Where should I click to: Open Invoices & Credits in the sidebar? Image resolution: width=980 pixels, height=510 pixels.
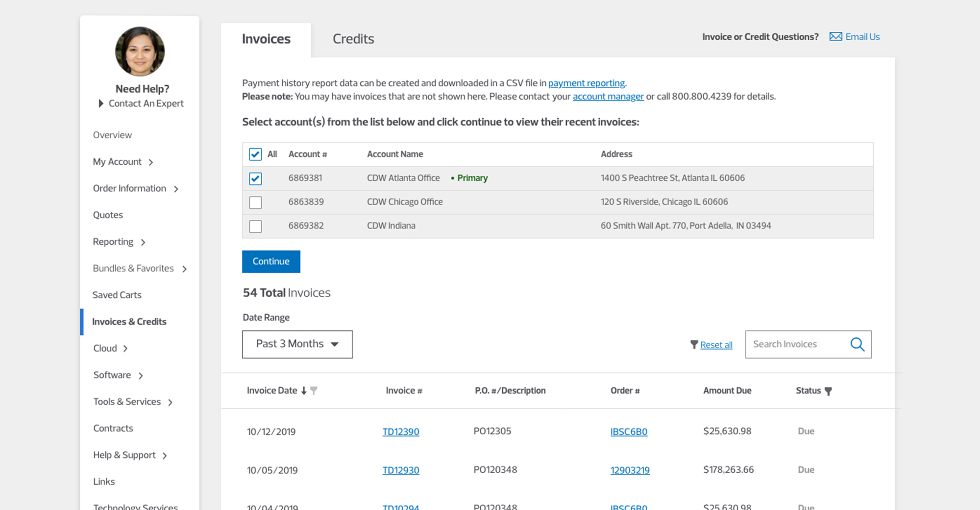click(129, 322)
